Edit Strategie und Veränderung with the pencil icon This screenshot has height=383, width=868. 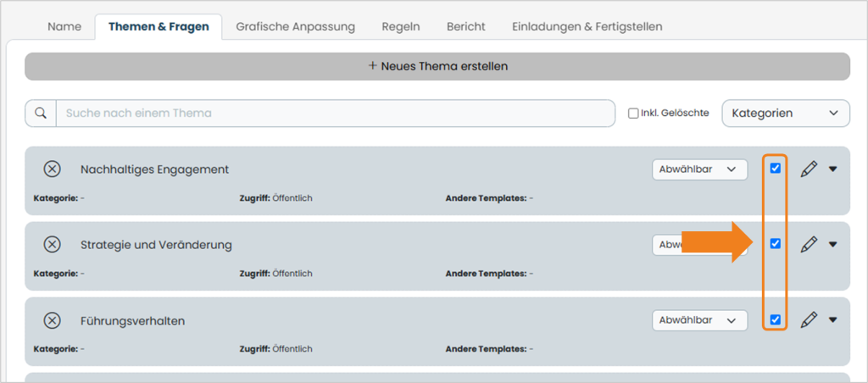click(809, 244)
